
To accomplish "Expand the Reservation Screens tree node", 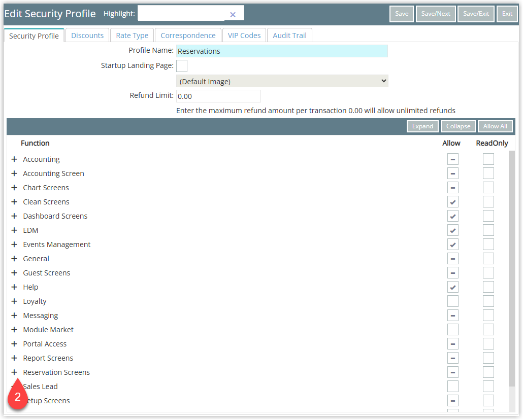I will click(x=14, y=372).
